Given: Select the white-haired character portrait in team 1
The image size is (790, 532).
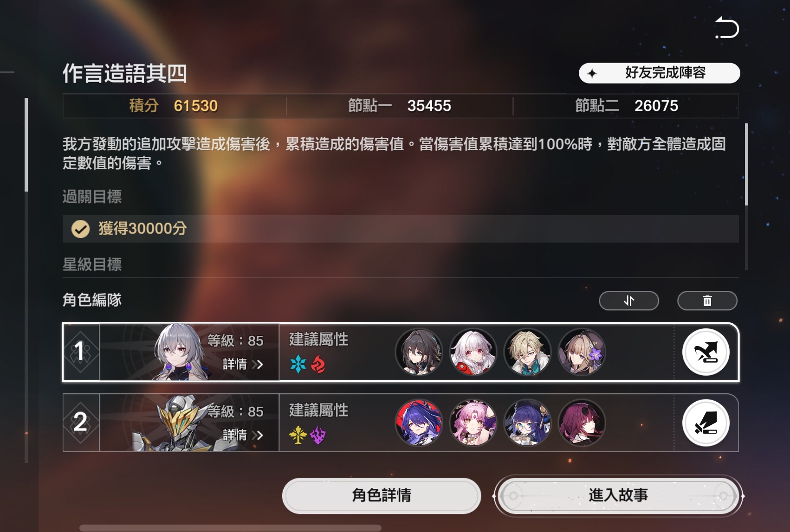Looking at the screenshot, I should 473,352.
